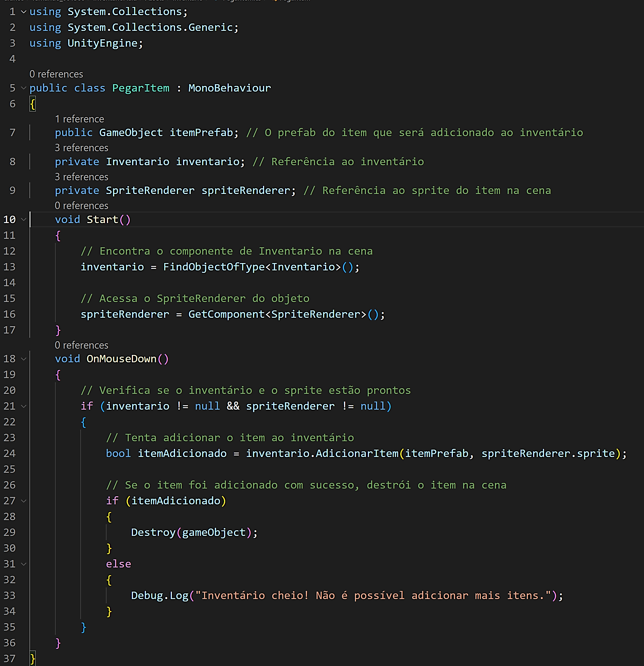Show "3 references" CodeLens above inventario field
644x666 pixels.
point(81,148)
